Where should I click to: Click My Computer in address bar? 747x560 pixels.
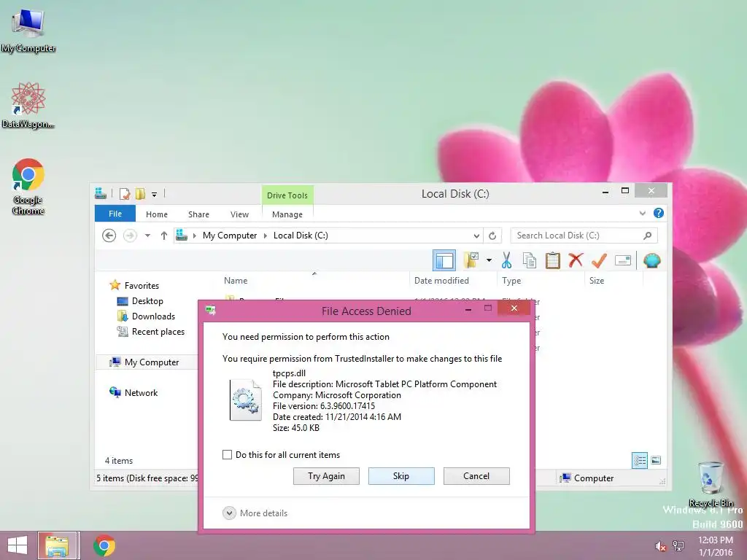tap(230, 236)
